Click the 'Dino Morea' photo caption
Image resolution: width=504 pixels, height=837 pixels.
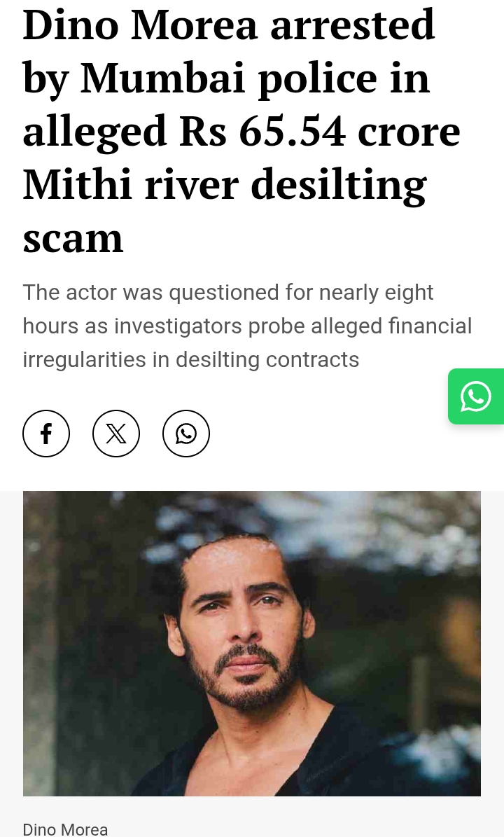coord(65,829)
